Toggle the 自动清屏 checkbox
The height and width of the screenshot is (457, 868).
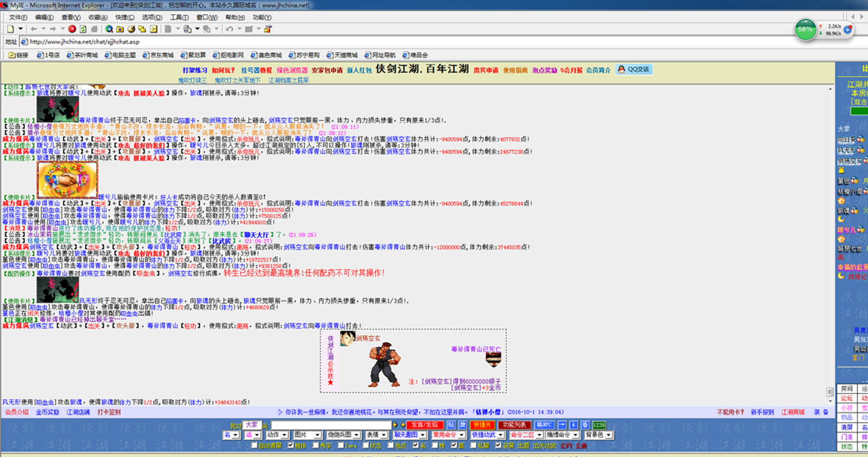pyautogui.click(x=254, y=445)
